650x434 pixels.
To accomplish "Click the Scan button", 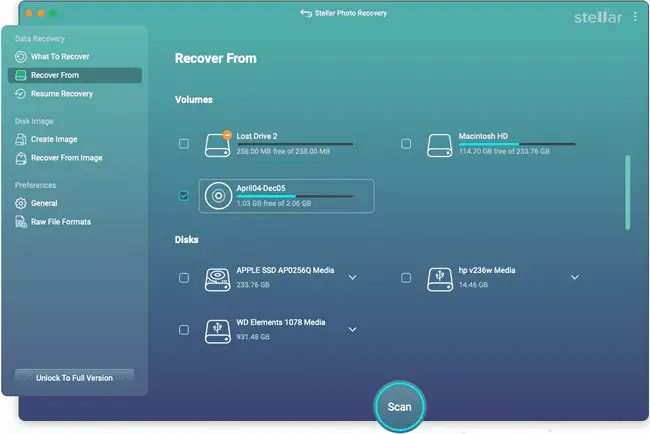I will (x=400, y=407).
